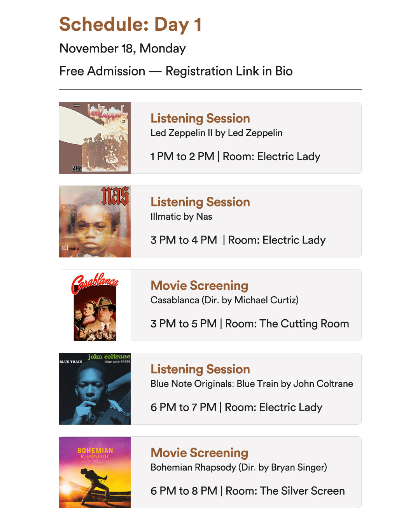
Task: Click 1 PM to 2 PM Electric Lady time
Action: pyautogui.click(x=235, y=156)
